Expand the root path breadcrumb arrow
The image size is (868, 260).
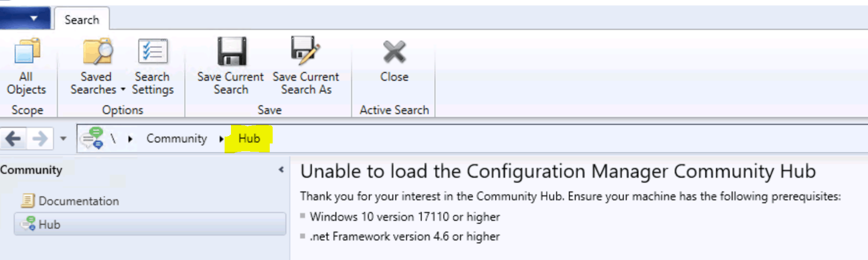[130, 139]
